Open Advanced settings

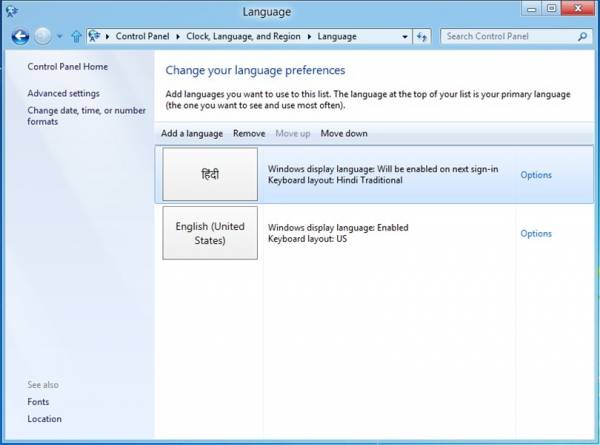(63, 93)
